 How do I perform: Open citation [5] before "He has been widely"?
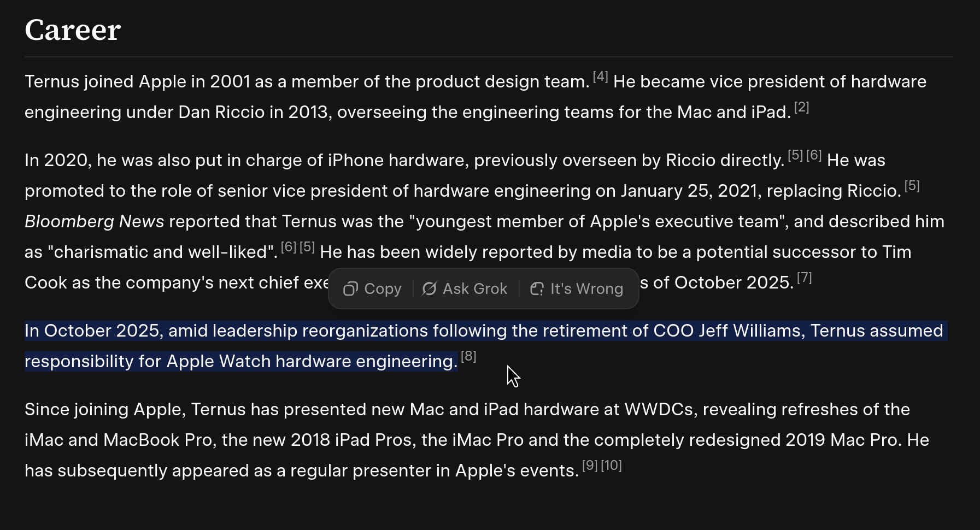[x=307, y=248]
